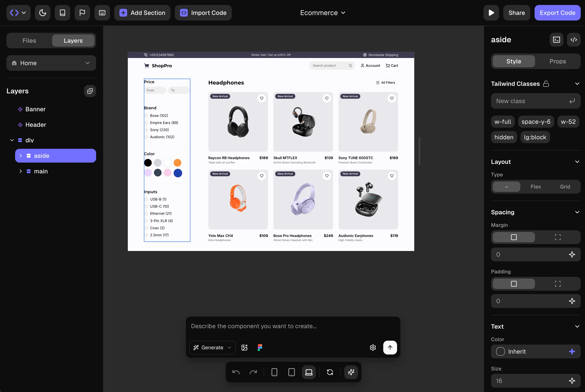Submit prompt with up arrow button
Viewport: 585px width, 392px height.
pyautogui.click(x=390, y=348)
